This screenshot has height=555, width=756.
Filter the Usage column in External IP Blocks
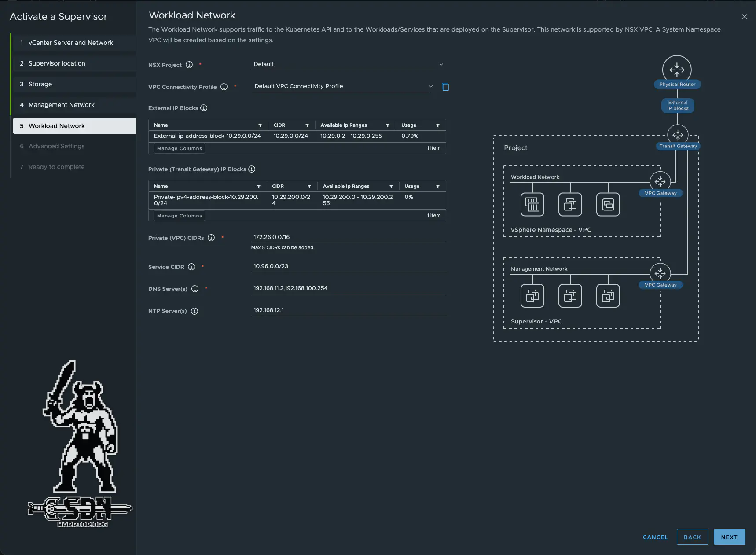pos(438,125)
